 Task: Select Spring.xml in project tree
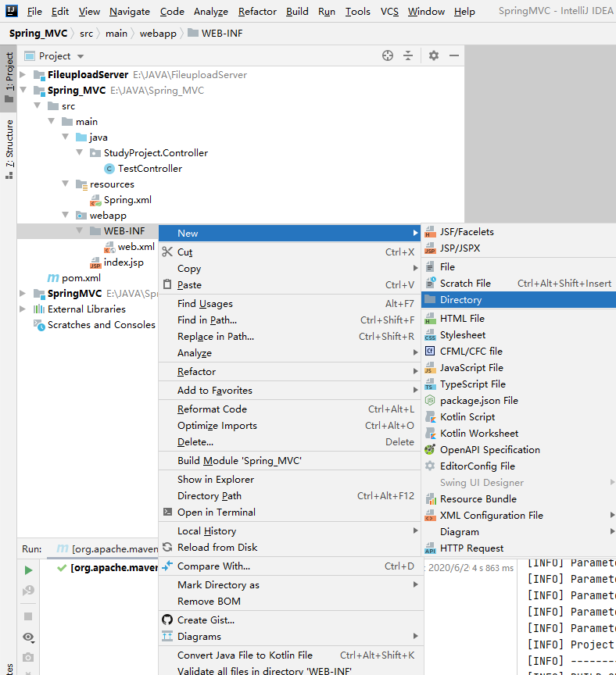127,200
